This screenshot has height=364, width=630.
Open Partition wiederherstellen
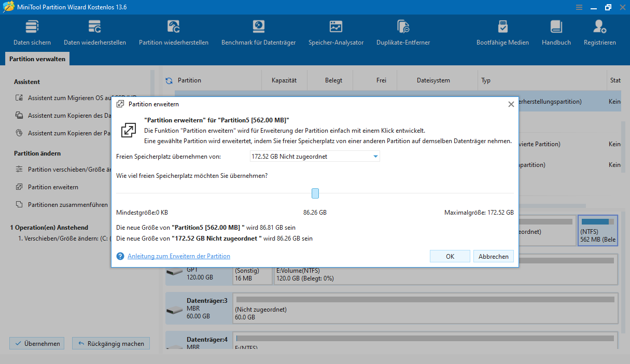[174, 33]
